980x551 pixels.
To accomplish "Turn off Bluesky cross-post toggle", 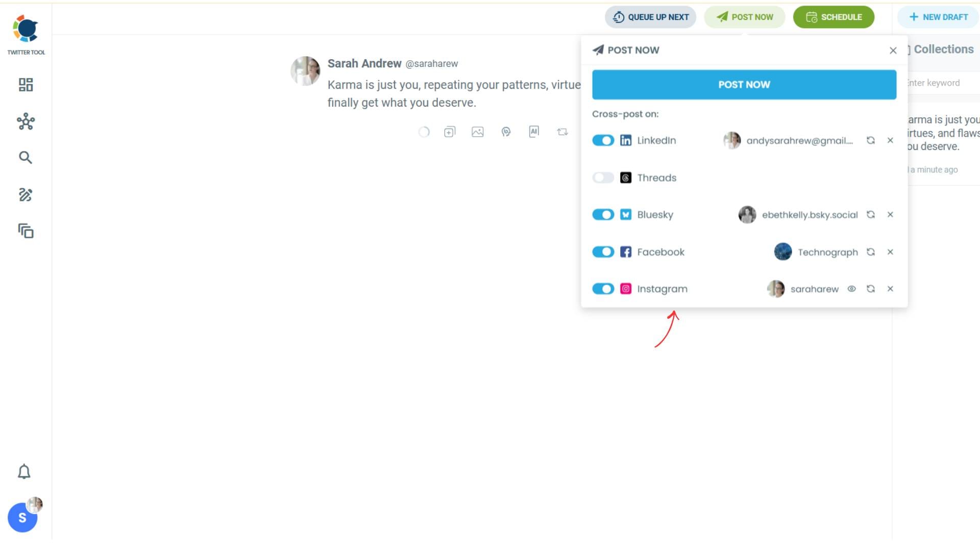I will point(603,215).
